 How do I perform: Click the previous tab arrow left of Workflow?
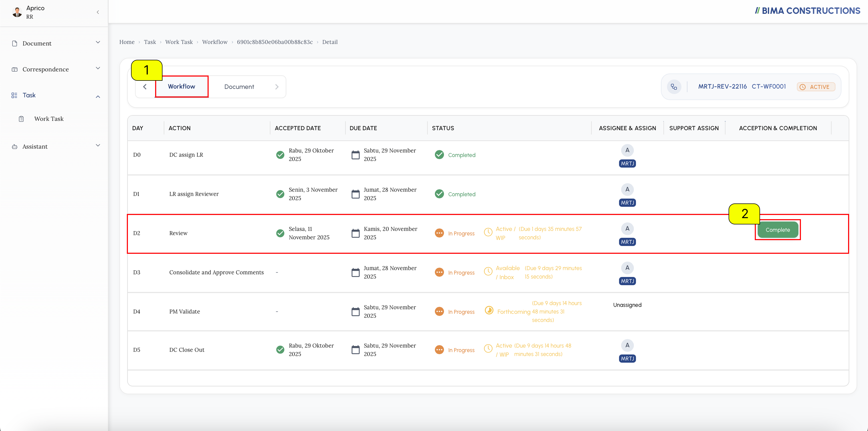[145, 87]
